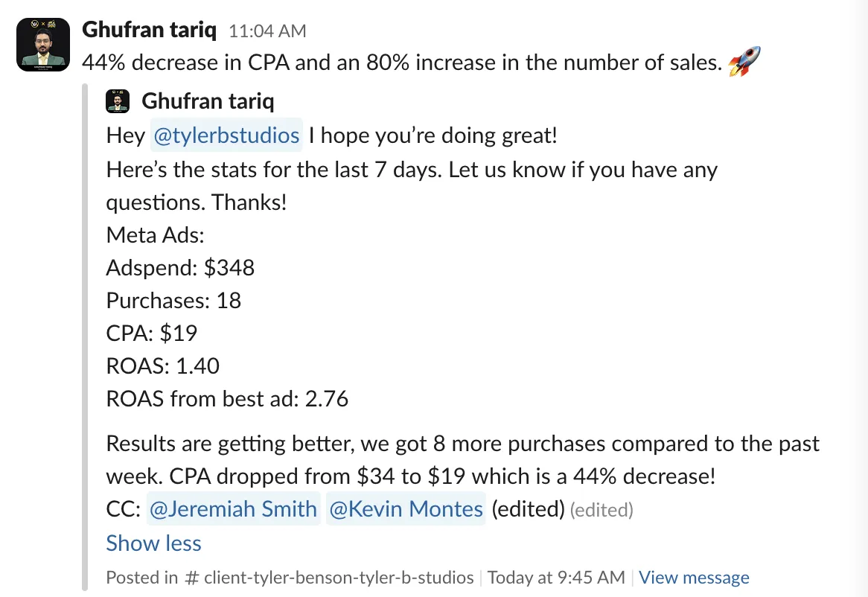Open the @Jeremiah Smith mention
This screenshot has height=597, width=868.
coord(233,508)
